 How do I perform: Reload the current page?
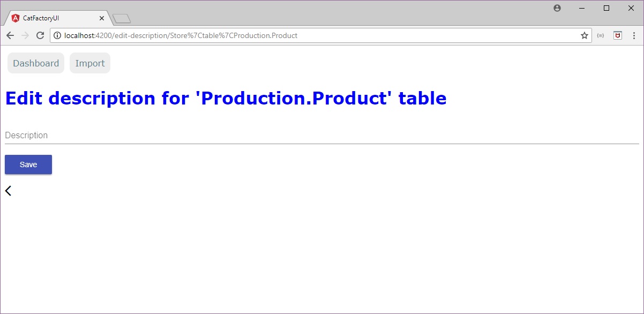point(40,35)
